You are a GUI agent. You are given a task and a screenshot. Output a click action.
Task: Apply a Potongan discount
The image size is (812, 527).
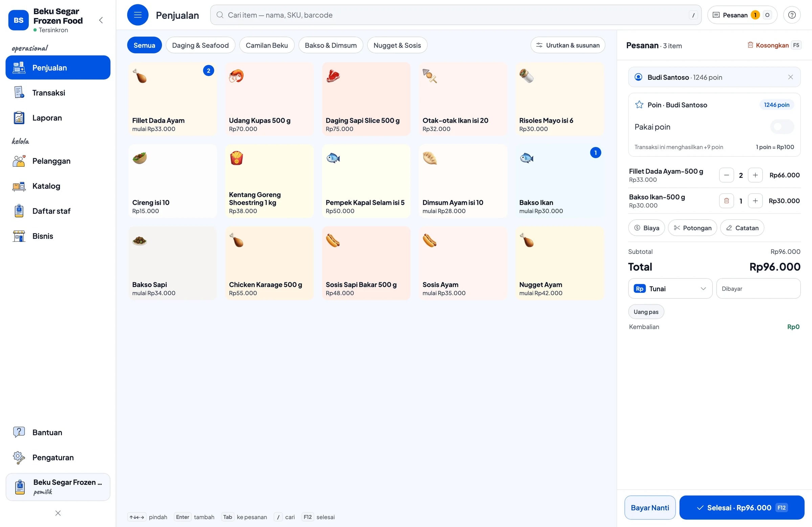[x=692, y=228]
